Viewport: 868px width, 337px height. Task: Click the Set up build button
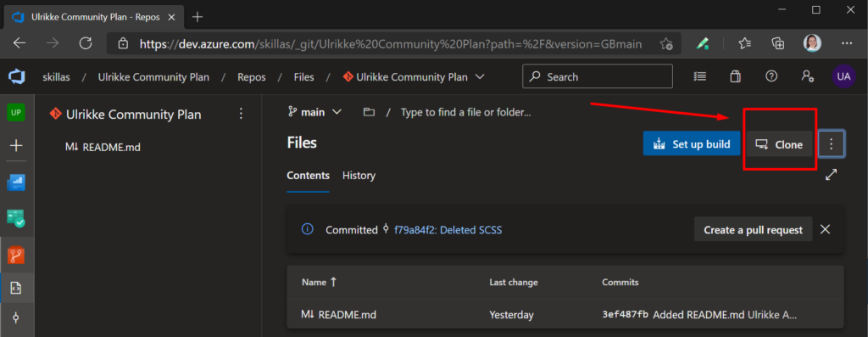click(692, 144)
